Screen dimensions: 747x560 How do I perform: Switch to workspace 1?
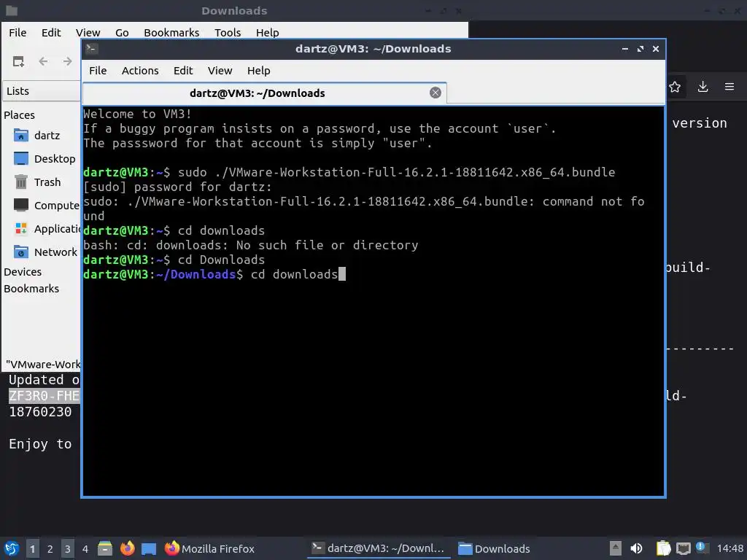32,548
